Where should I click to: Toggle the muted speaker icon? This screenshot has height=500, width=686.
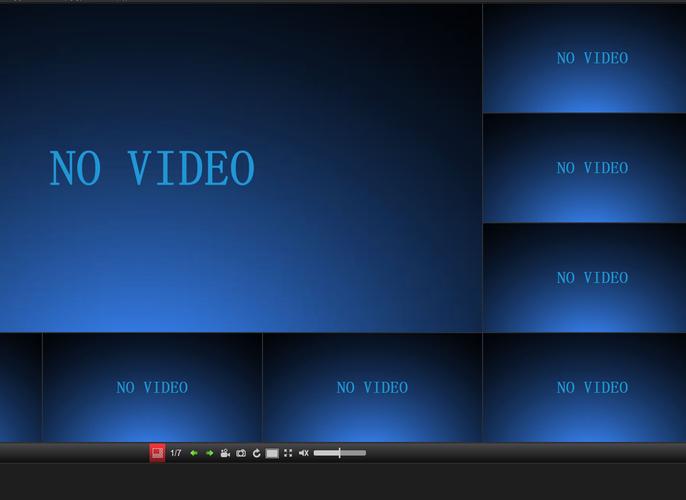point(304,453)
